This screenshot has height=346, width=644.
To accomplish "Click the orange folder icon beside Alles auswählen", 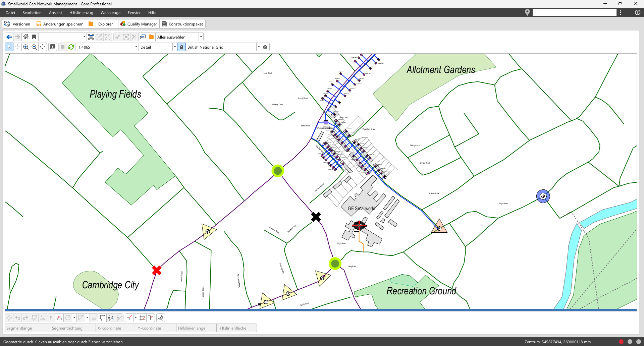I will click(x=151, y=37).
